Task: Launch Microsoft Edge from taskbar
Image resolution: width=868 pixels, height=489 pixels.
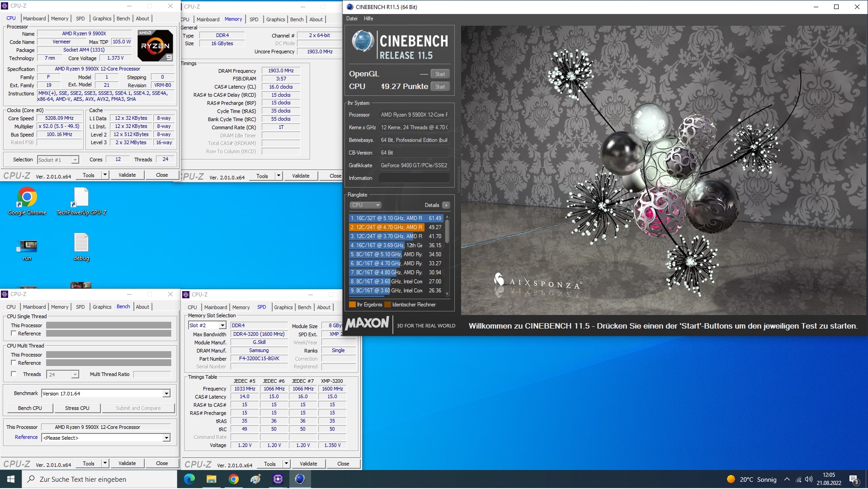Action: [189, 480]
